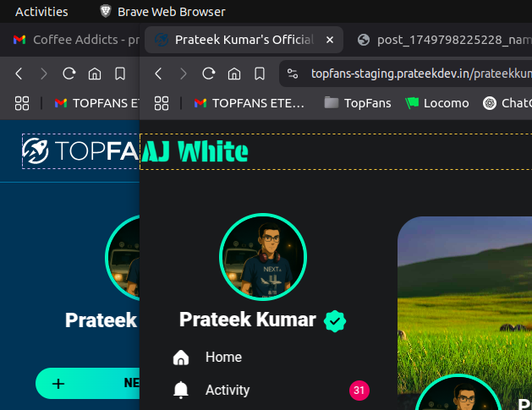Go back in the background browser window
Screen dimensions: 532x410
coord(19,74)
